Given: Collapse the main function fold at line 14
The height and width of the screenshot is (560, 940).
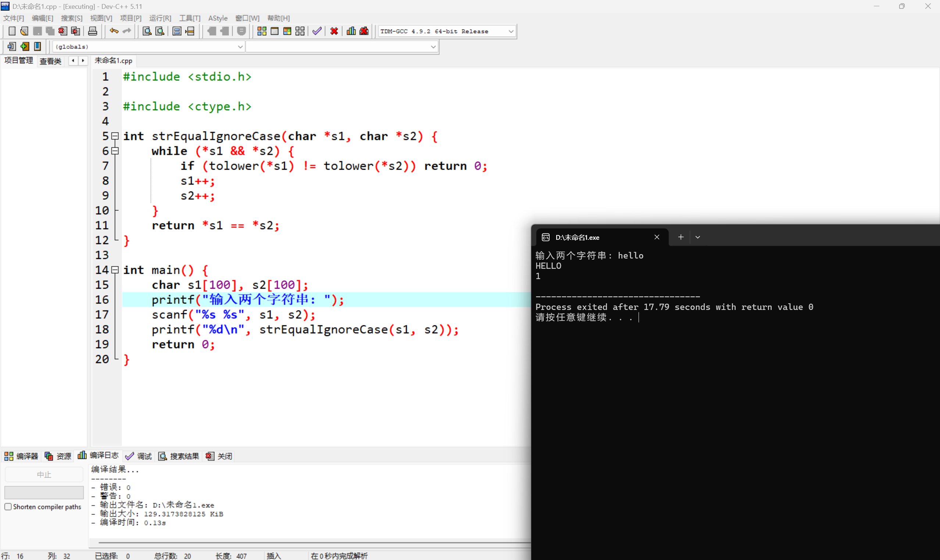Looking at the screenshot, I should click(x=115, y=270).
